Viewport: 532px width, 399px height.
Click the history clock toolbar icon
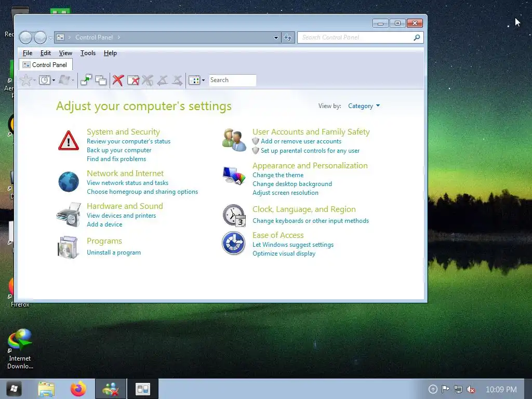pos(45,81)
